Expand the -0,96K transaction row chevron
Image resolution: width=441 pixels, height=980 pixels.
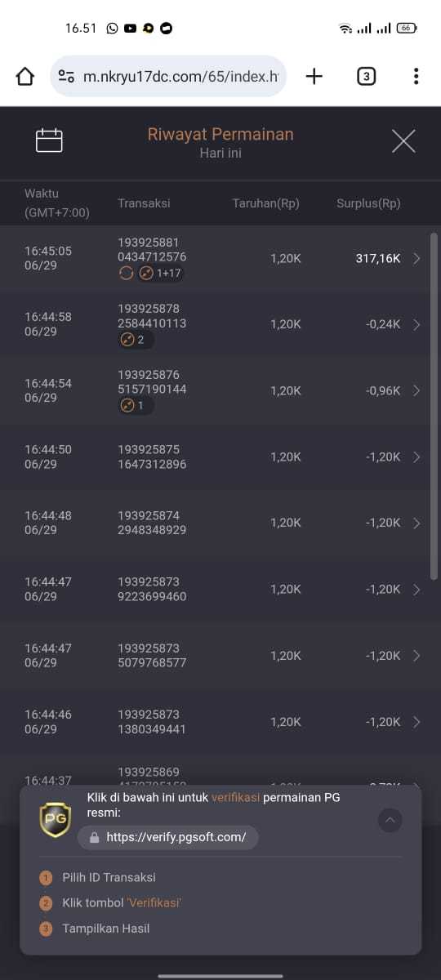coord(417,390)
